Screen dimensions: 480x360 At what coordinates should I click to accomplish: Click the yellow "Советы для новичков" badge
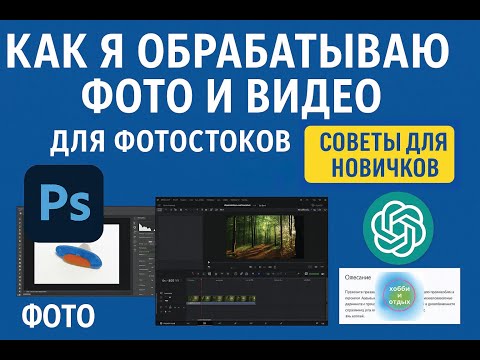click(379, 154)
